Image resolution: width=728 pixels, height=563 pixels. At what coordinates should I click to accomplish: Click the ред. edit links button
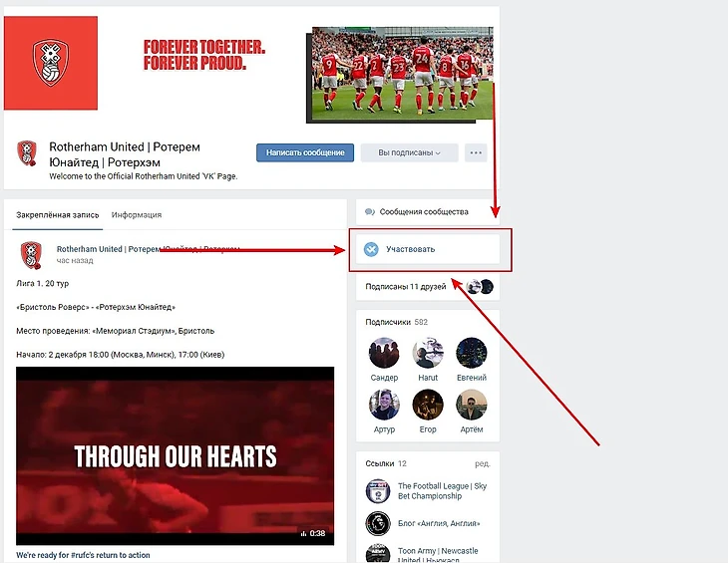pyautogui.click(x=483, y=463)
